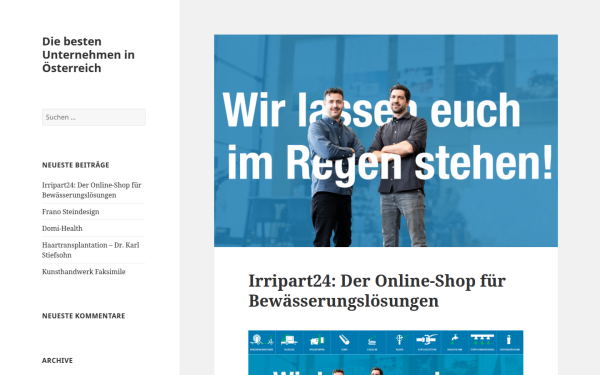600x375 pixels.
Task: Click the NEUESTE KOMMENTARE heading
Action: [x=84, y=316]
